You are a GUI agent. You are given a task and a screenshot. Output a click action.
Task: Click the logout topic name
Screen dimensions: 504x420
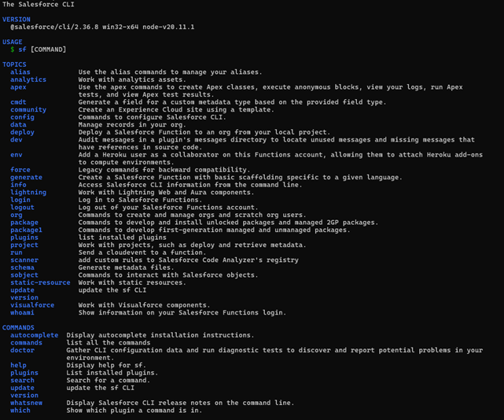pos(22,208)
